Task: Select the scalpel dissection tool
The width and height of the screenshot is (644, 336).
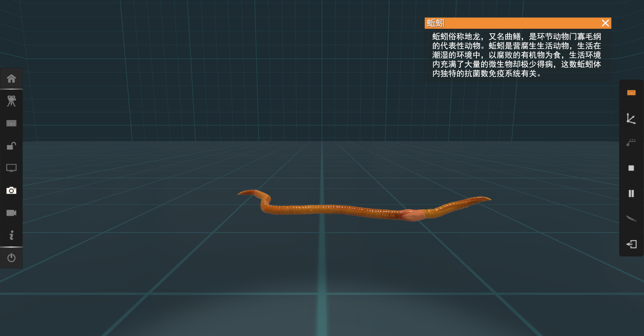Action: coord(631,219)
